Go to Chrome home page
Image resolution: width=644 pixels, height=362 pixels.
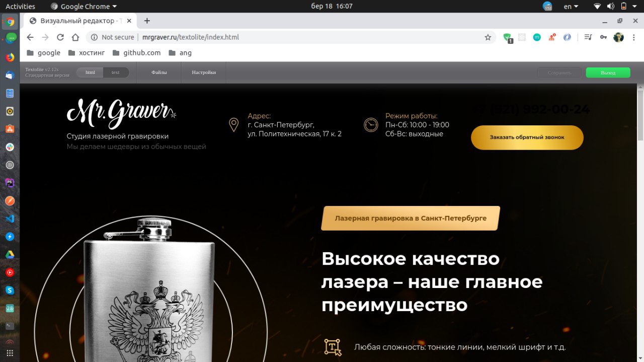(x=75, y=37)
